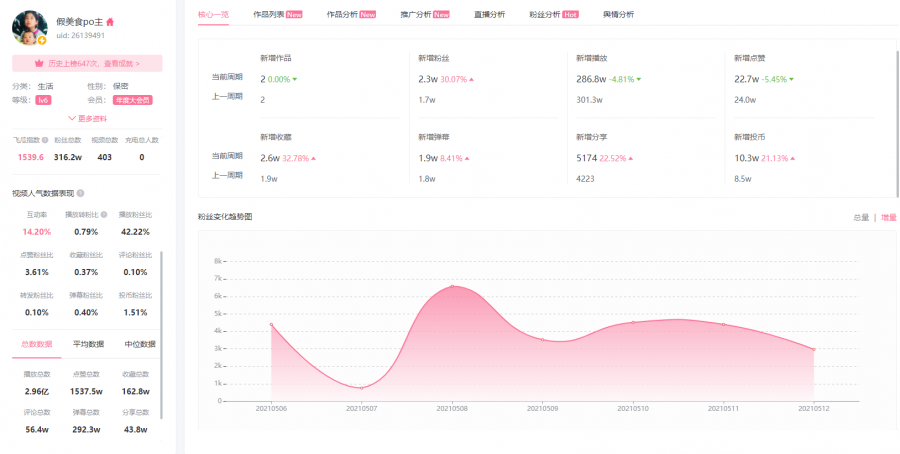Click the 点赞粉丝比 value 3.61%
This screenshot has width=900, height=454.
pyautogui.click(x=37, y=272)
